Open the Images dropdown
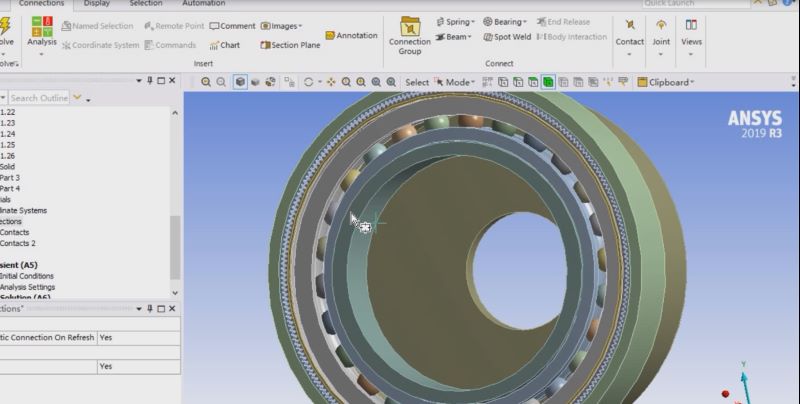The height and width of the screenshot is (404, 800). pos(281,26)
